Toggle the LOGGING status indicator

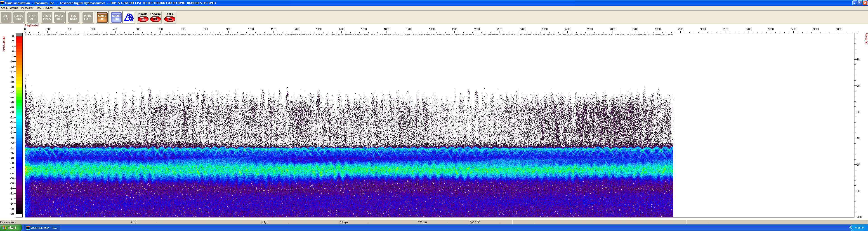[155, 18]
